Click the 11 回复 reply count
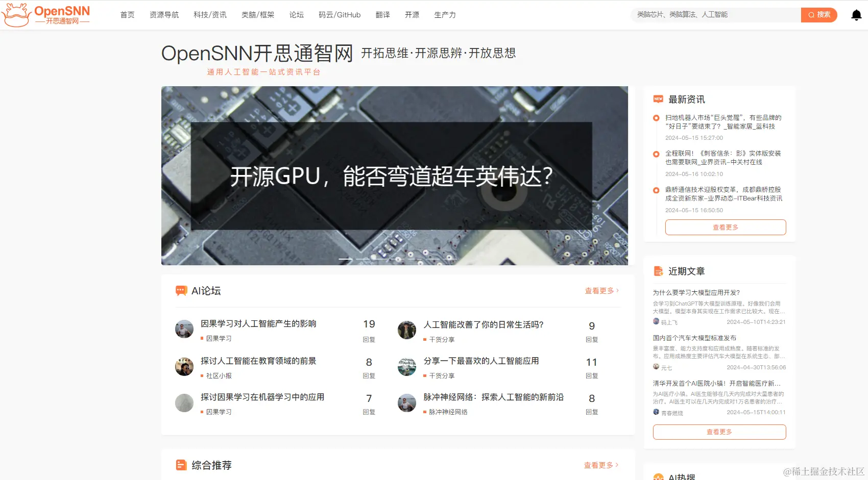868x480 pixels. point(592,367)
